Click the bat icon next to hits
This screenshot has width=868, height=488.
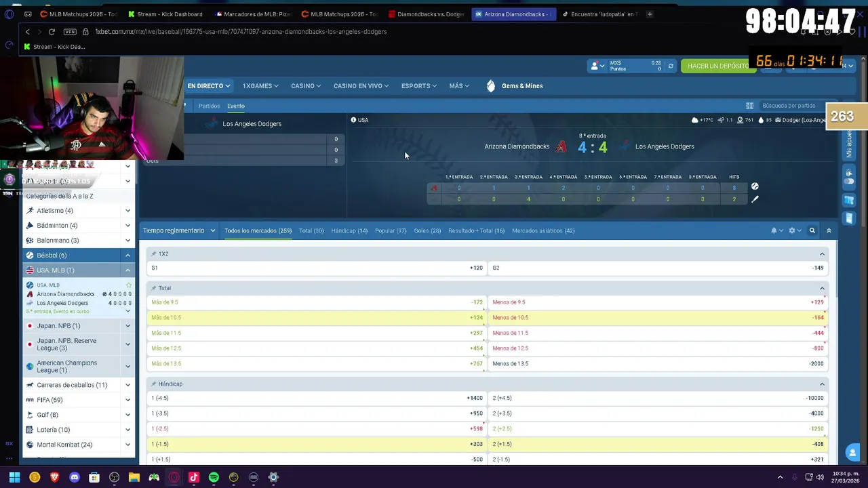click(x=755, y=199)
